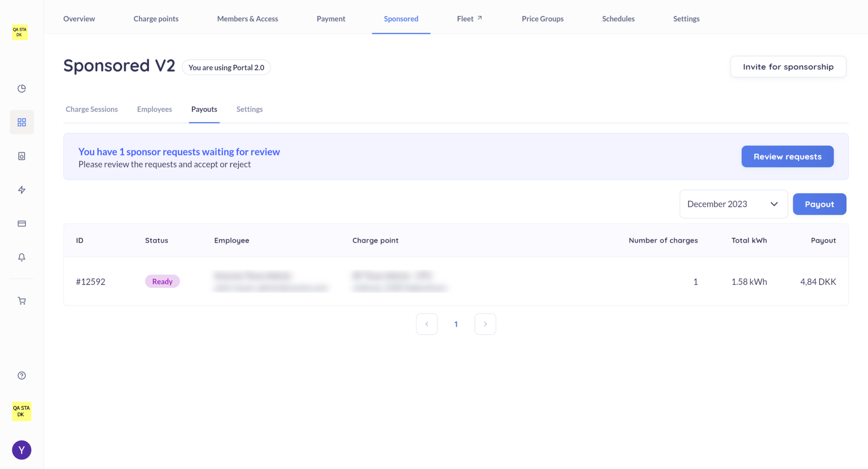Click Invite for sponsorship button
The width and height of the screenshot is (868, 469).
click(x=788, y=67)
